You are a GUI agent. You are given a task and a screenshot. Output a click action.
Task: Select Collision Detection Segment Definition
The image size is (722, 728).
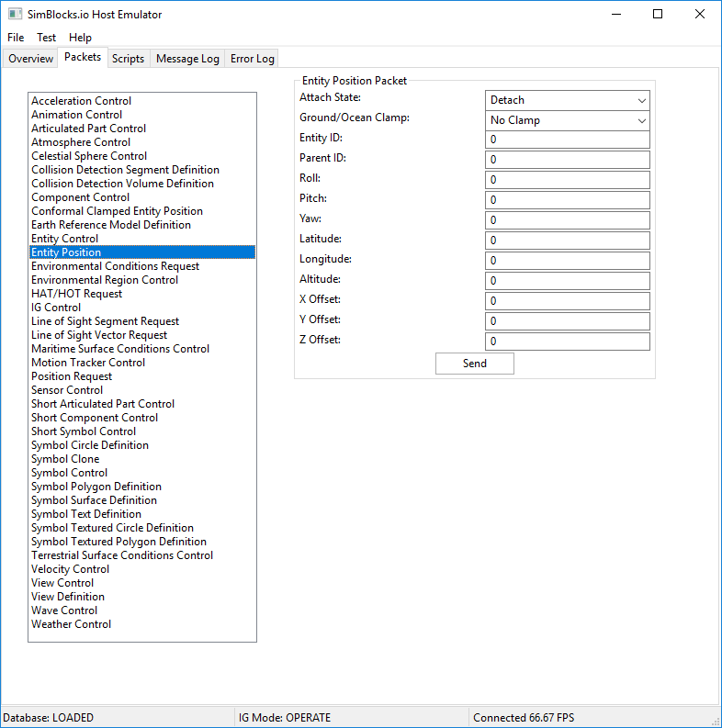[x=142, y=170]
